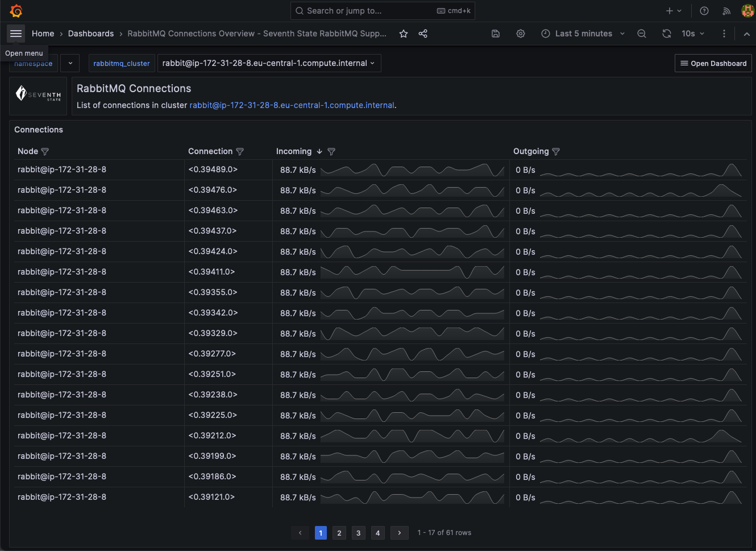Open the three-dot more options menu
Screen dimensions: 756x551
(724, 34)
